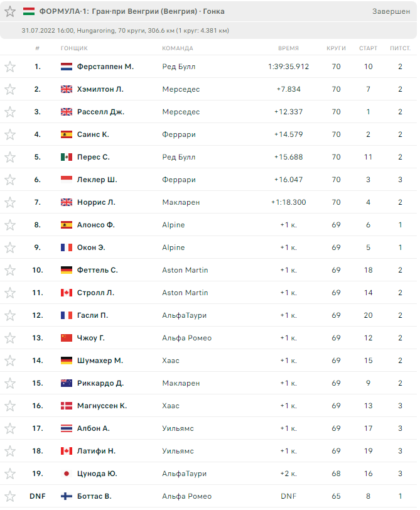Click the ПИТСТ. column header

point(400,48)
